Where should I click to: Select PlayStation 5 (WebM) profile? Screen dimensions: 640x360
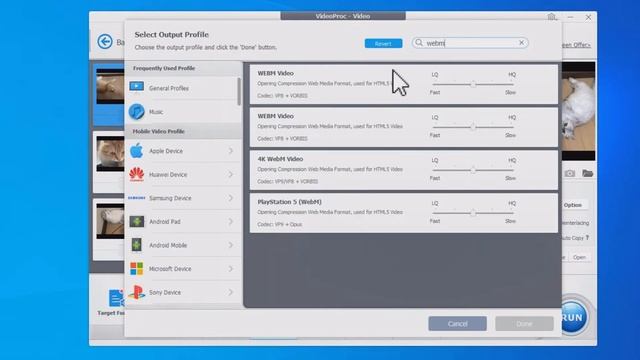(x=404, y=213)
